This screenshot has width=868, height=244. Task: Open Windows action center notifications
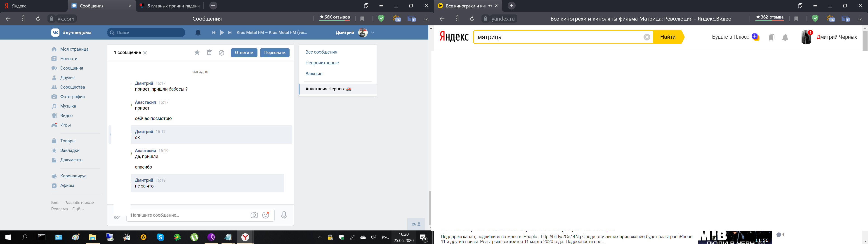coord(424,238)
